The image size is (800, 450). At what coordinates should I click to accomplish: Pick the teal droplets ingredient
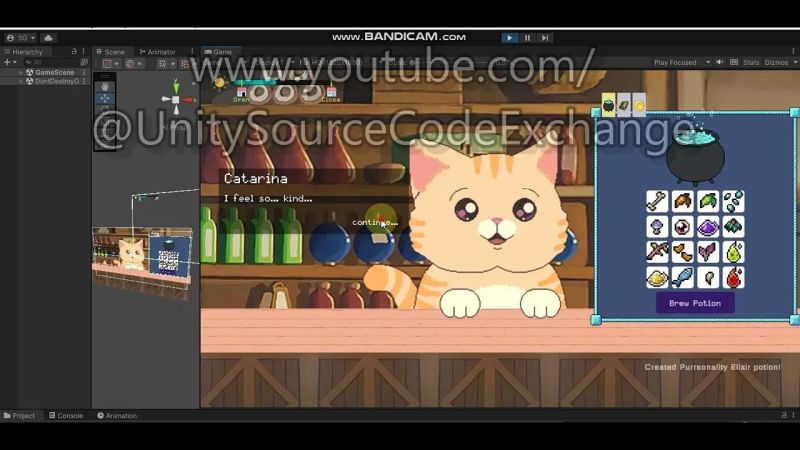pyautogui.click(x=733, y=201)
